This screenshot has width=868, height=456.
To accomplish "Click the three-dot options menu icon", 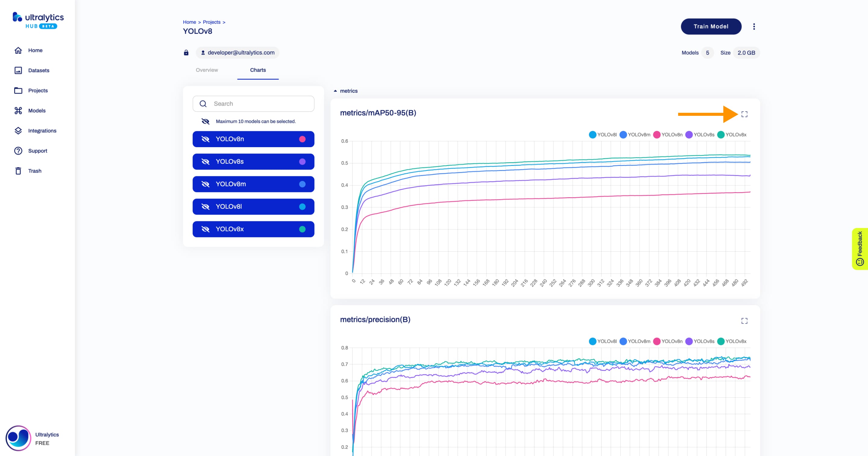I will [x=754, y=27].
